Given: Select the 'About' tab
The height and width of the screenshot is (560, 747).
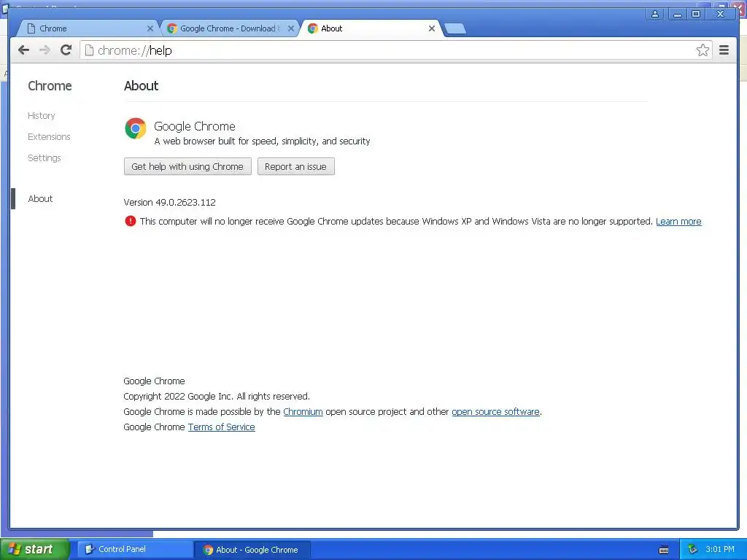Looking at the screenshot, I should click(371, 28).
